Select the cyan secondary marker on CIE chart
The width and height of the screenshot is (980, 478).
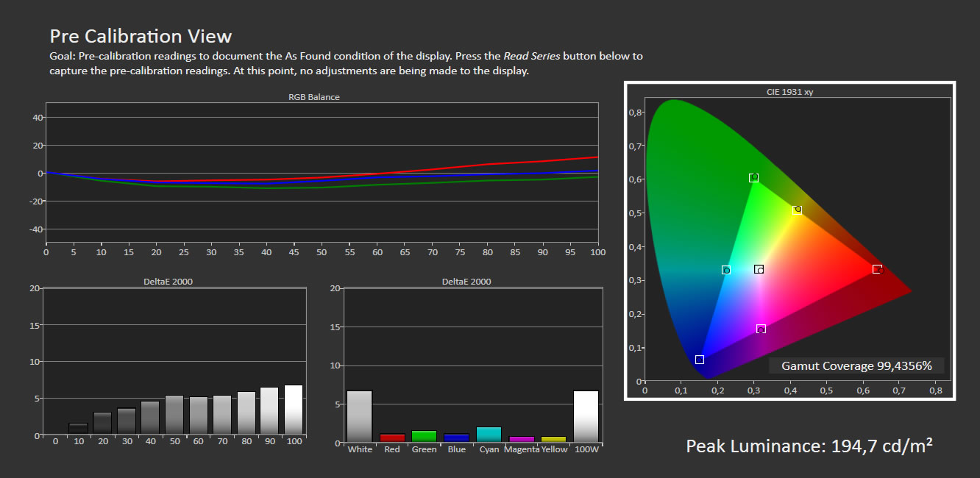pyautogui.click(x=726, y=270)
